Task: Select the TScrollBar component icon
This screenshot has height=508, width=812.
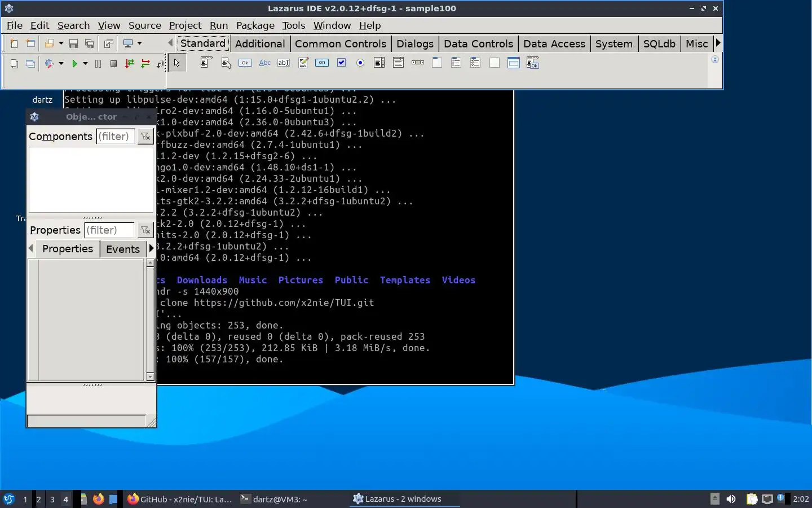Action: pyautogui.click(x=418, y=63)
